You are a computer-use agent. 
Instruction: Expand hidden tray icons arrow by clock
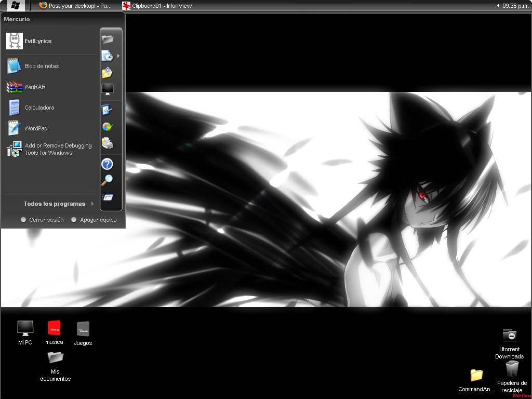tap(498, 5)
